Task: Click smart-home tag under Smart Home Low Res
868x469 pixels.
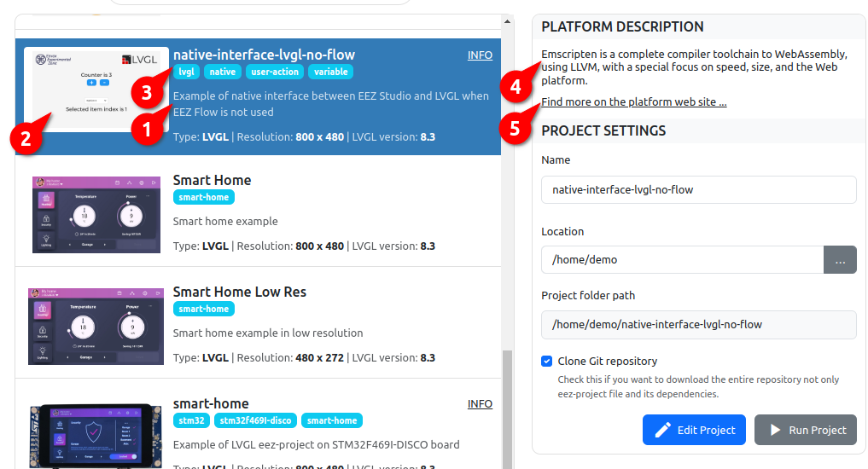Action: [204, 310]
